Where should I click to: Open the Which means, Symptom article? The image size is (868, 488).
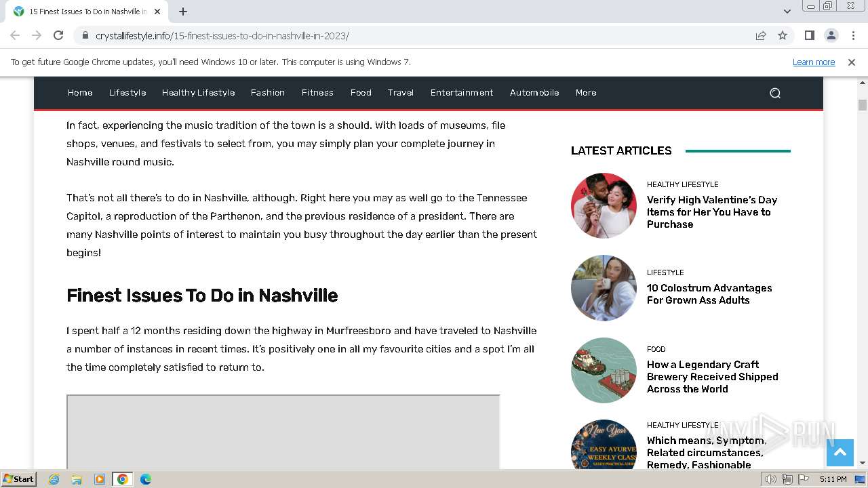(707, 453)
